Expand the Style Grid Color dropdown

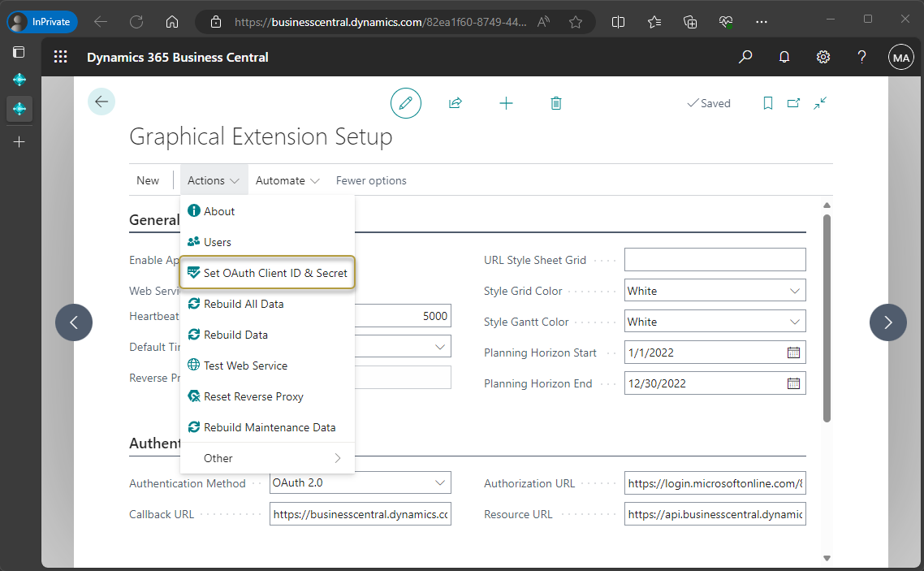click(794, 291)
